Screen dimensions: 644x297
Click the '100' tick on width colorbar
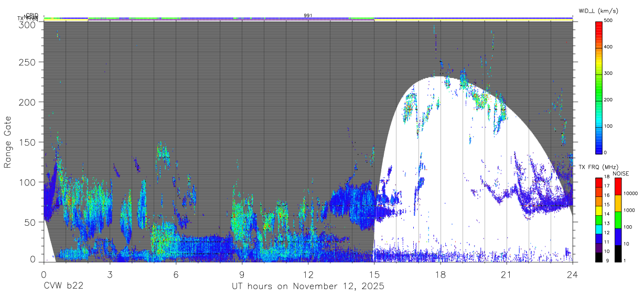(609, 126)
